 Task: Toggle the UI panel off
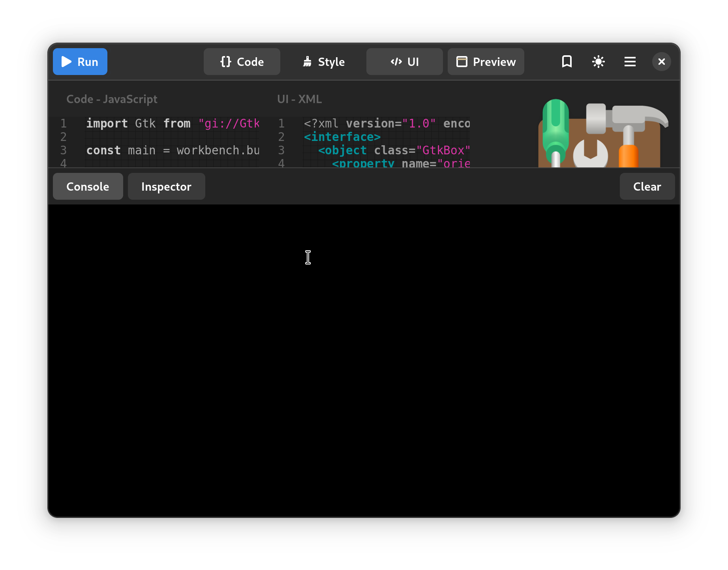point(404,62)
